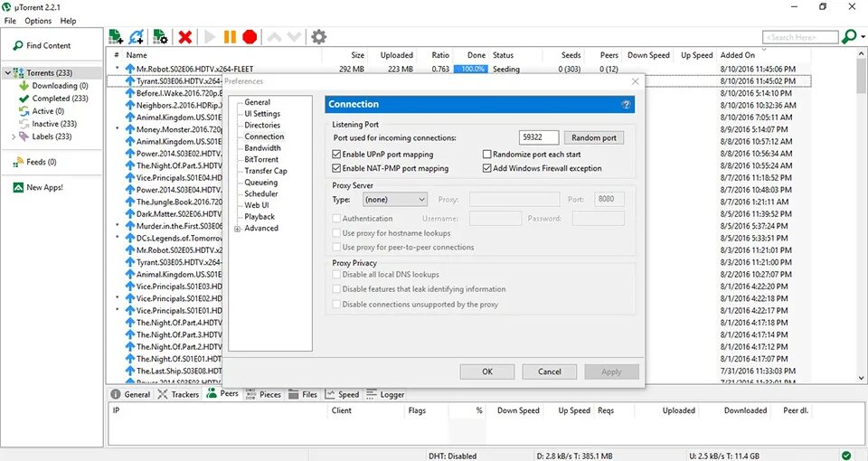Open the Options menu
The height and width of the screenshot is (461, 868).
click(38, 21)
